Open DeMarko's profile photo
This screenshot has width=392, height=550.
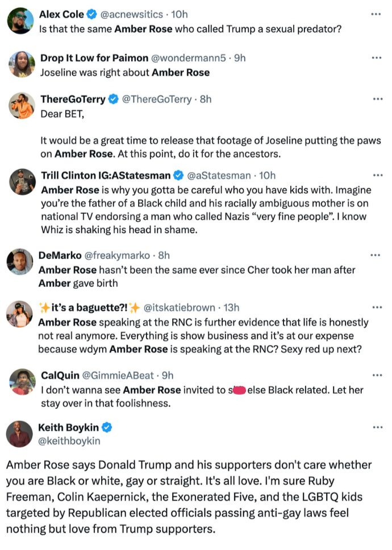[21, 262]
